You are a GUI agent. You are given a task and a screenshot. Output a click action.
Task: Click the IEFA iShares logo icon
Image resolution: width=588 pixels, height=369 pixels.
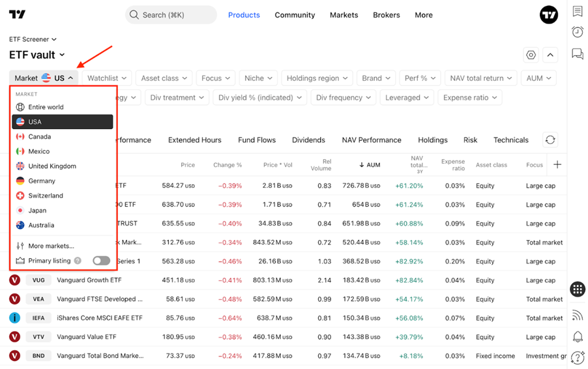[x=14, y=318]
